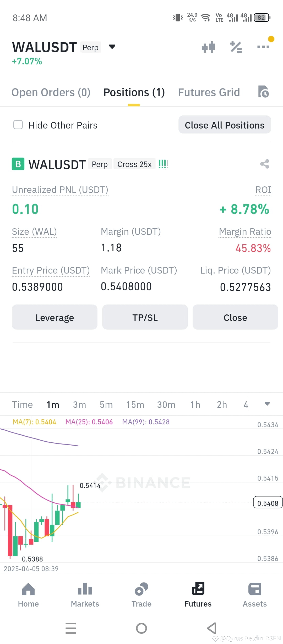Select the 15m chart interval
Image resolution: width=283 pixels, height=644 pixels.
pyautogui.click(x=135, y=405)
